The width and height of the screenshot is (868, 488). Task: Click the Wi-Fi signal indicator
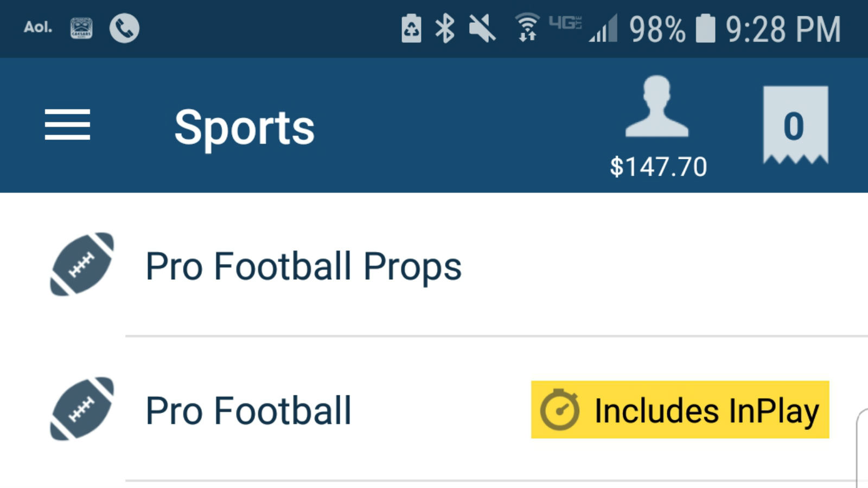[x=525, y=30]
